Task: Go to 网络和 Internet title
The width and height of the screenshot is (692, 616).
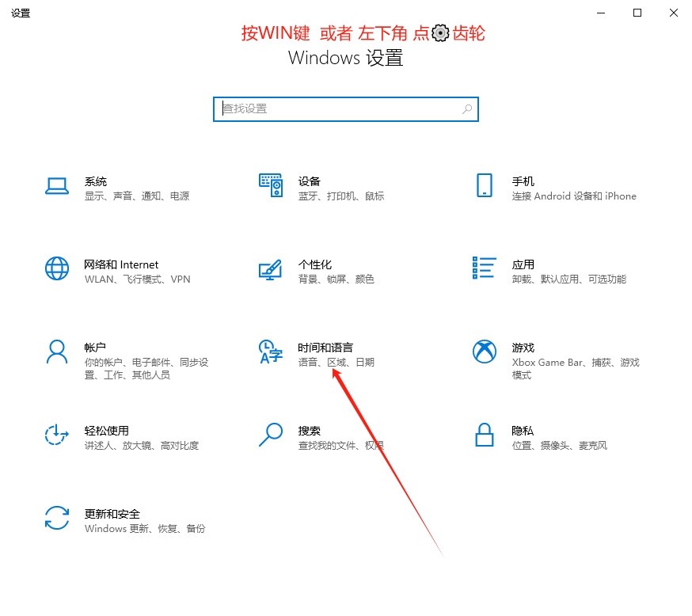Action: pyautogui.click(x=121, y=264)
